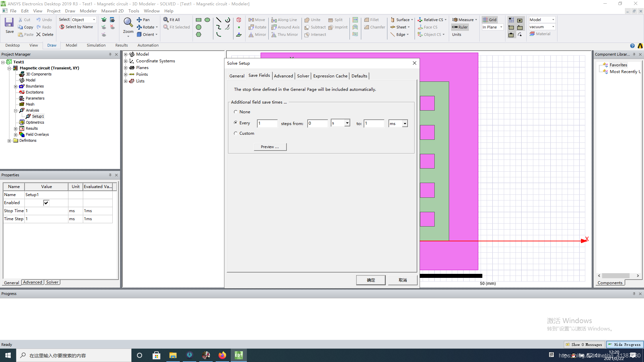Image resolution: width=644 pixels, height=362 pixels.
Task: Open the Maxwell 2D menu
Action: coord(112,11)
